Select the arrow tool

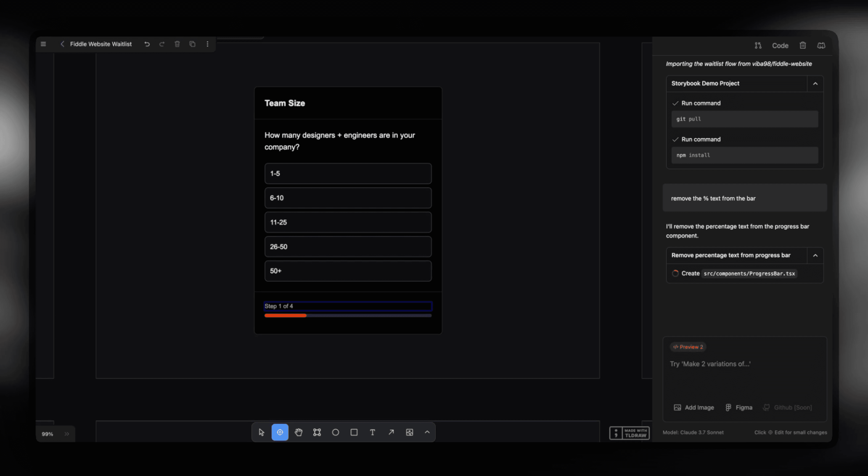click(391, 432)
